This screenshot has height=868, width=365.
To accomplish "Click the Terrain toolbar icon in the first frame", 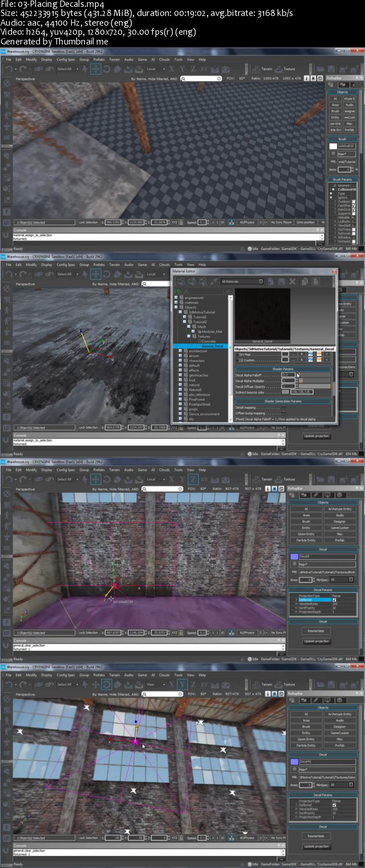I will tap(257, 69).
